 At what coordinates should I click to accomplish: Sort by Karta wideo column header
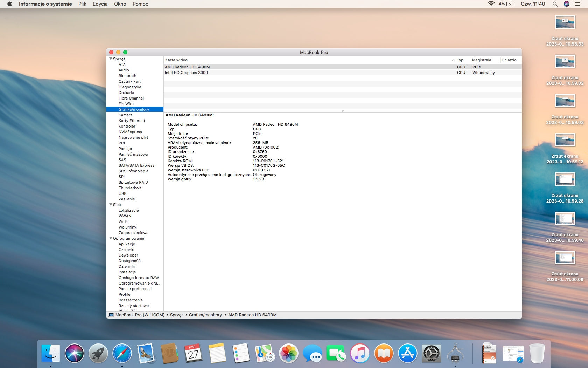[x=176, y=60]
